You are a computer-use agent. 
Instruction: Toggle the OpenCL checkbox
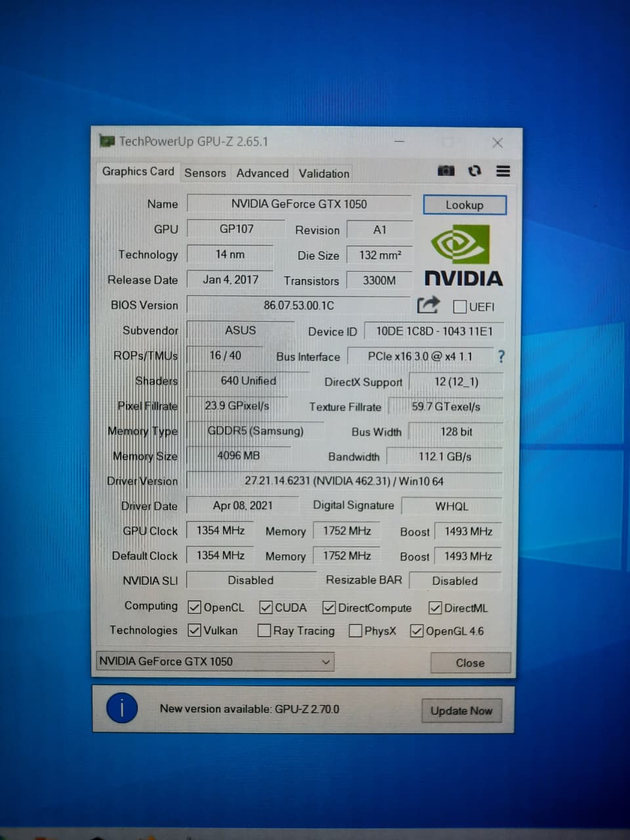click(194, 607)
